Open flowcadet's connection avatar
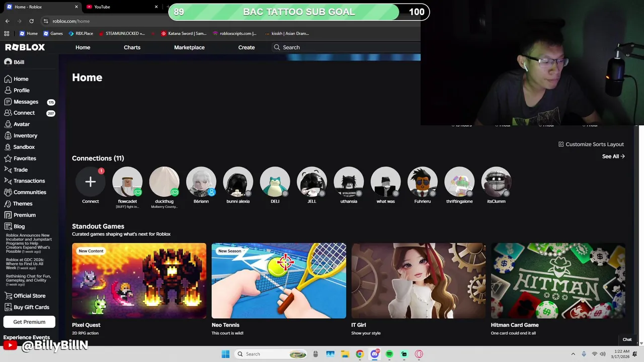 [127, 182]
